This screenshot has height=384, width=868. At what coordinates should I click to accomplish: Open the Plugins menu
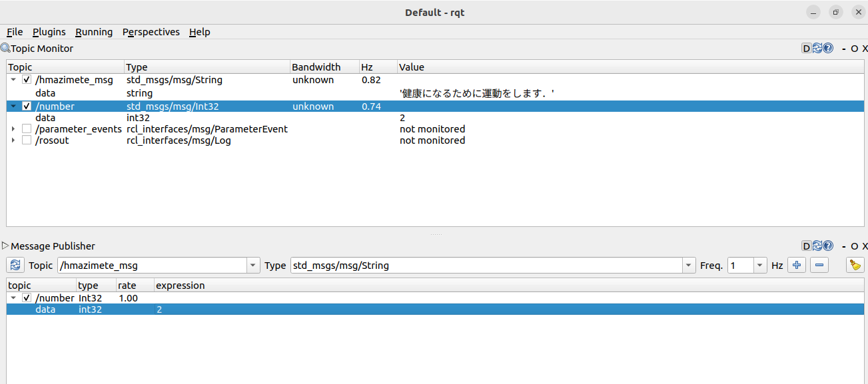(49, 32)
